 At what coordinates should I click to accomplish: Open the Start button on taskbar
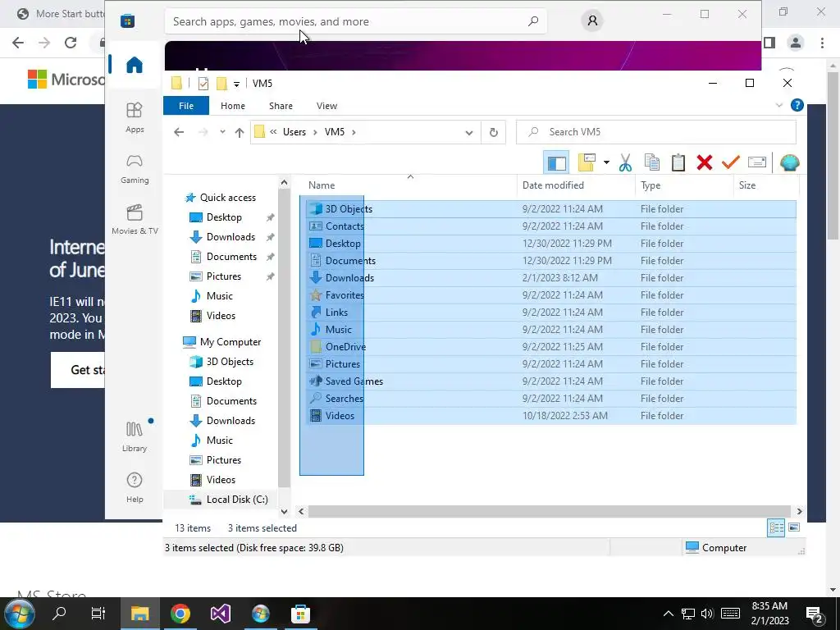point(20,614)
